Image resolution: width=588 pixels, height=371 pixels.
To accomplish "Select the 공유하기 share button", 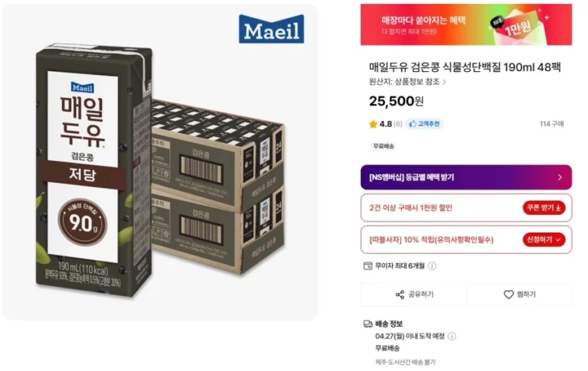I will tap(414, 295).
